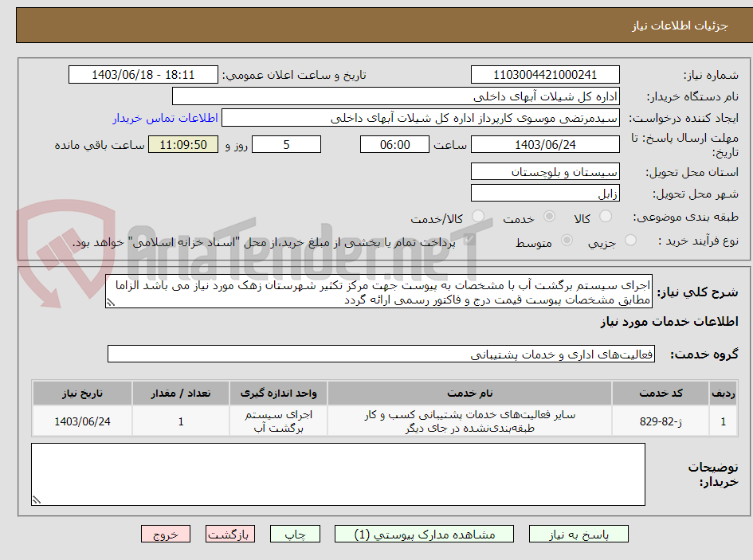The width and height of the screenshot is (753, 560).
Task: Click the پاسخ به نیاز button
Action: pos(578,534)
